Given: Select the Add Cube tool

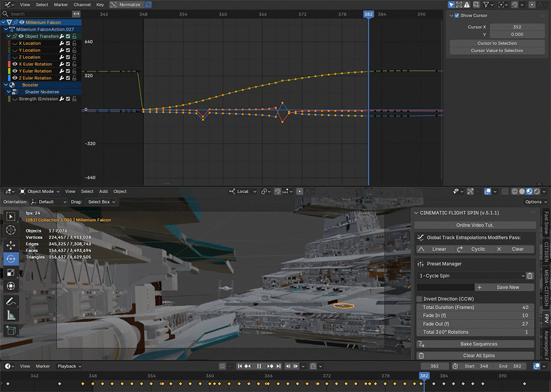Looking at the screenshot, I should (x=10, y=330).
